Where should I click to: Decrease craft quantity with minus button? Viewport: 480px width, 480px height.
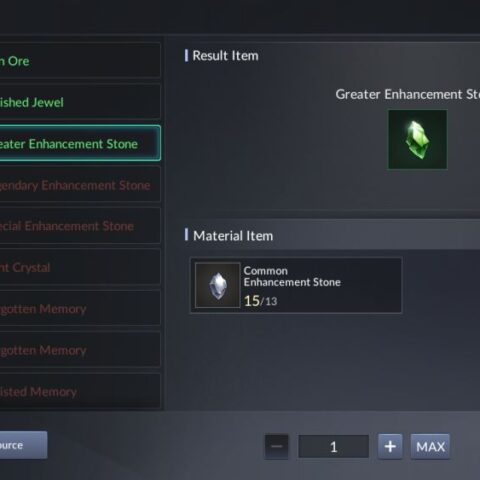coord(276,446)
